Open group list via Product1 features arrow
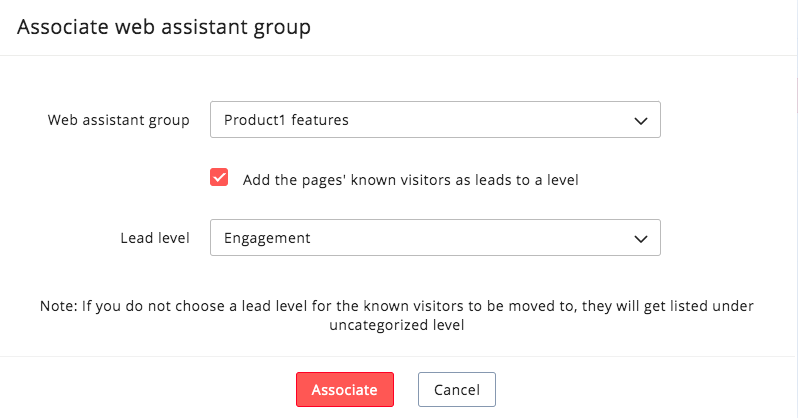 click(x=641, y=121)
